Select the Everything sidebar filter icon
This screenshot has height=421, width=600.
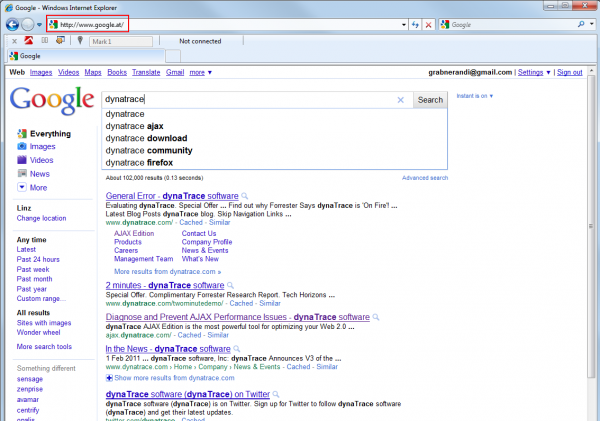coord(22,134)
